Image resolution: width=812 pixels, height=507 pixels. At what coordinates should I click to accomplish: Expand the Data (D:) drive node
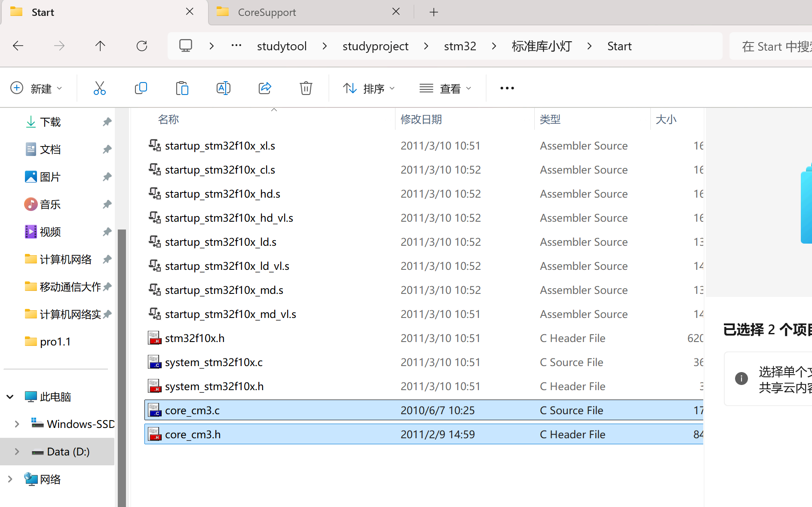point(17,452)
